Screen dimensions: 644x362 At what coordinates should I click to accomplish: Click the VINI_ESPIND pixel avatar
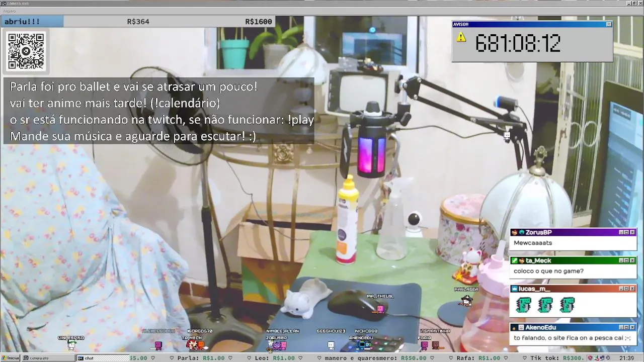coord(71,345)
